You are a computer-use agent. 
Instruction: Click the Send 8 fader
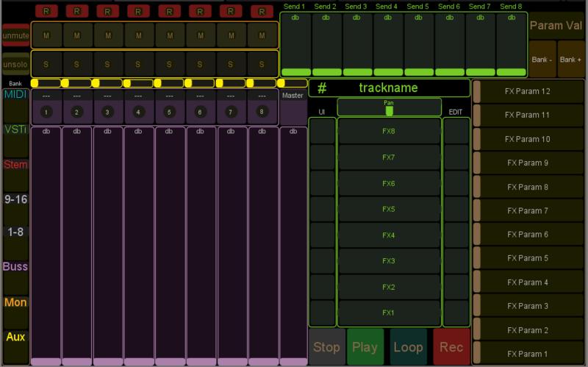[x=512, y=44]
